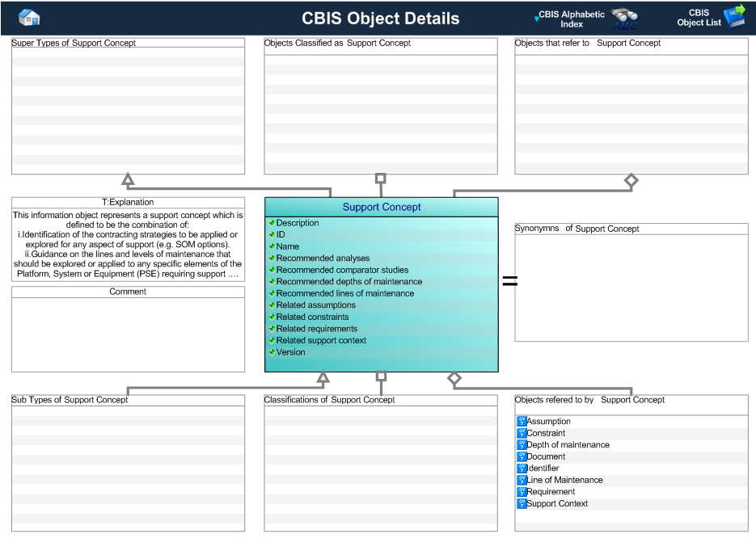This screenshot has height=538, width=756.
Task: Open the icon beside Depth of maintenance
Action: (x=522, y=444)
